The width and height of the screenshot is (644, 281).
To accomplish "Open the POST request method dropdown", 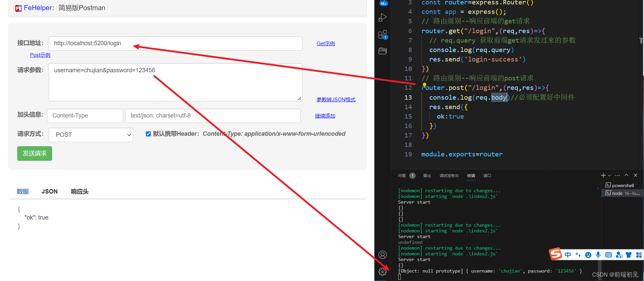I will [x=91, y=135].
